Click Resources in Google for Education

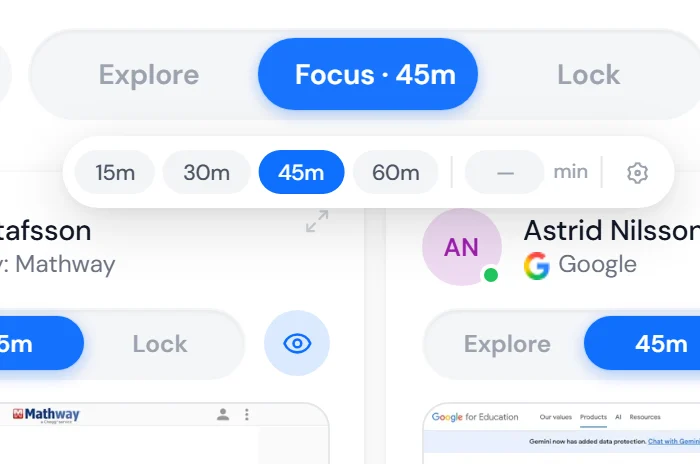pyautogui.click(x=645, y=417)
